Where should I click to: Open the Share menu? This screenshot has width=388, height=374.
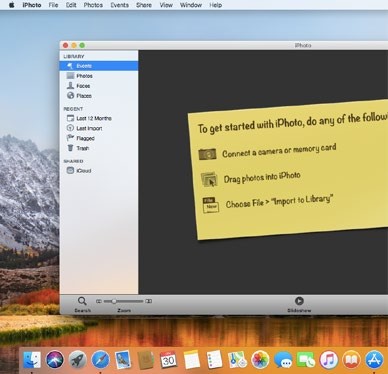coord(144,5)
